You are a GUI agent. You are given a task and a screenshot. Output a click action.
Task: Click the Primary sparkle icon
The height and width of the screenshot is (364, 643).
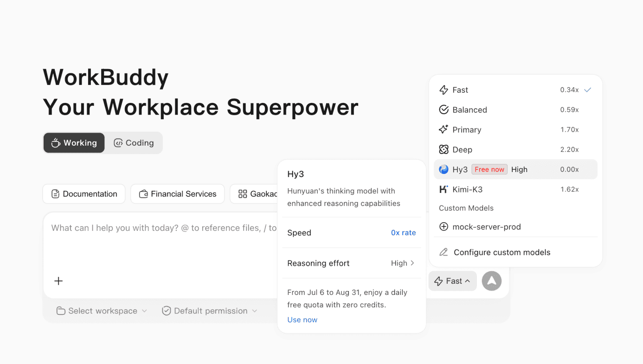pos(444,130)
